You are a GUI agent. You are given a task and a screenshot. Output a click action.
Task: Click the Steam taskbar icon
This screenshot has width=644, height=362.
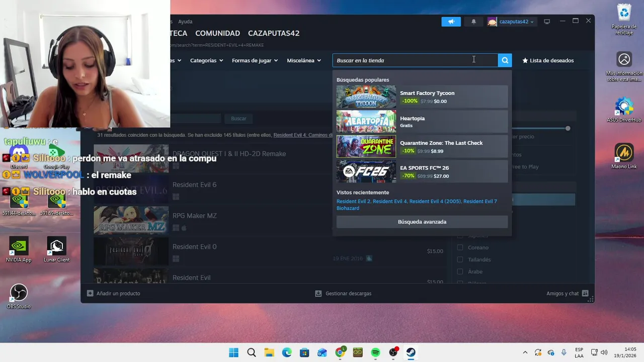(411, 352)
